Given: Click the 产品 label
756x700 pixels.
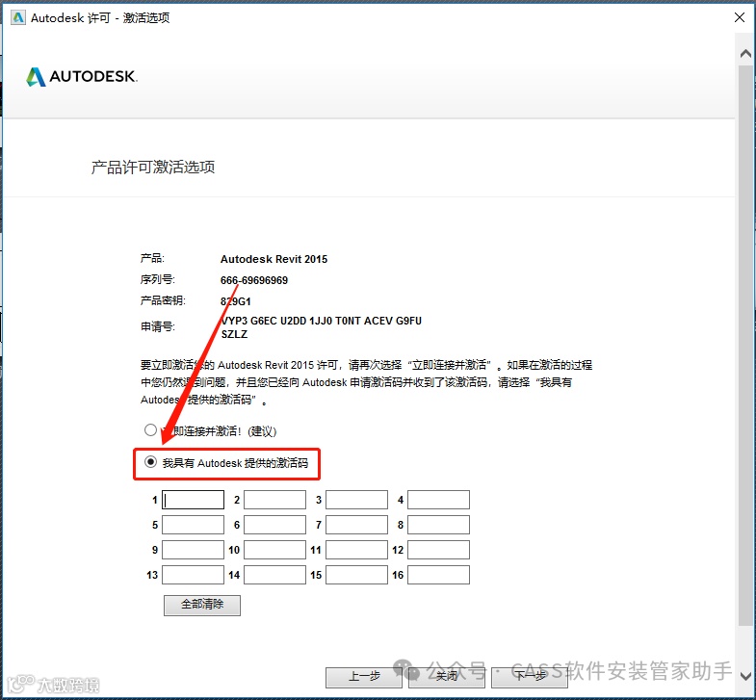Looking at the screenshot, I should coord(152,258).
